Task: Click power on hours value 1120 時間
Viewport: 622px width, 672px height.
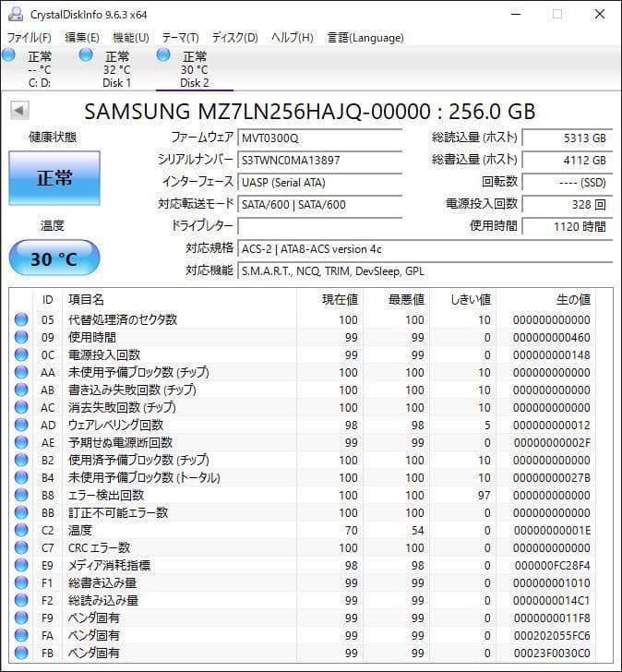Action: (568, 226)
